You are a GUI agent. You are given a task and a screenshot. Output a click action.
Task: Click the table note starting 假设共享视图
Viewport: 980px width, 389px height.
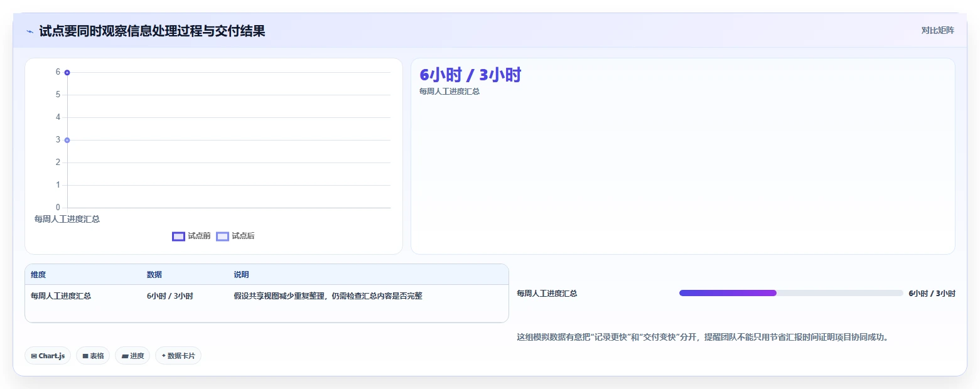328,296
